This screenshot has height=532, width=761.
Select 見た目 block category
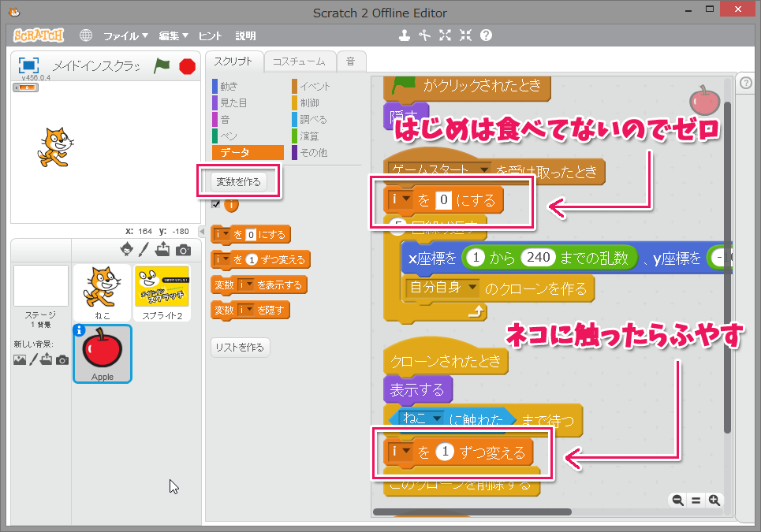click(x=248, y=102)
